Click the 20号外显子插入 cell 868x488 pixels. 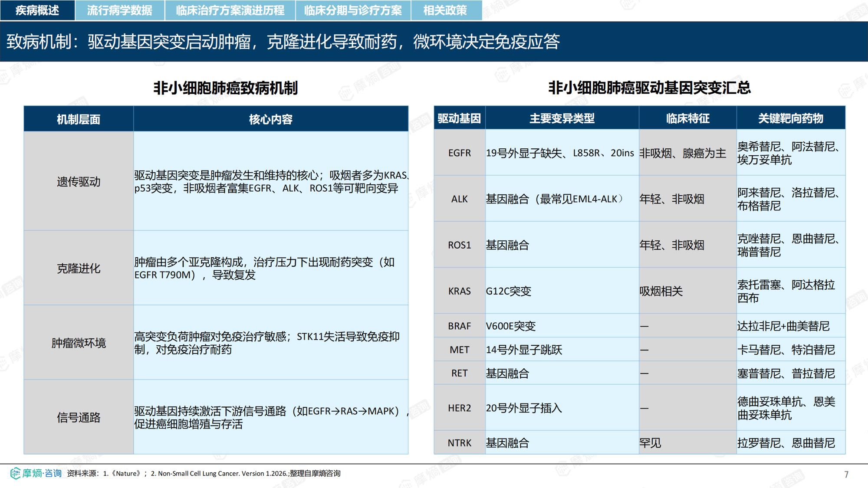coord(562,408)
